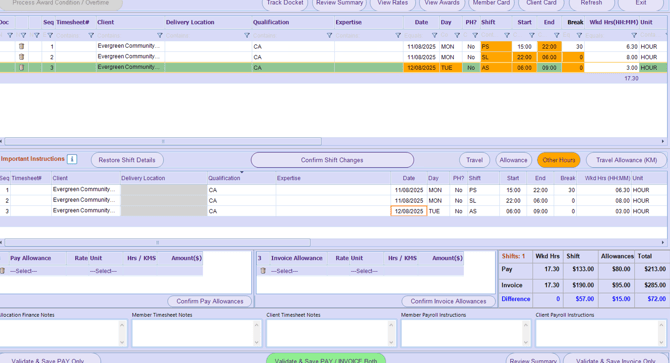Open View Awards
This screenshot has height=363, width=670.
(x=442, y=3)
